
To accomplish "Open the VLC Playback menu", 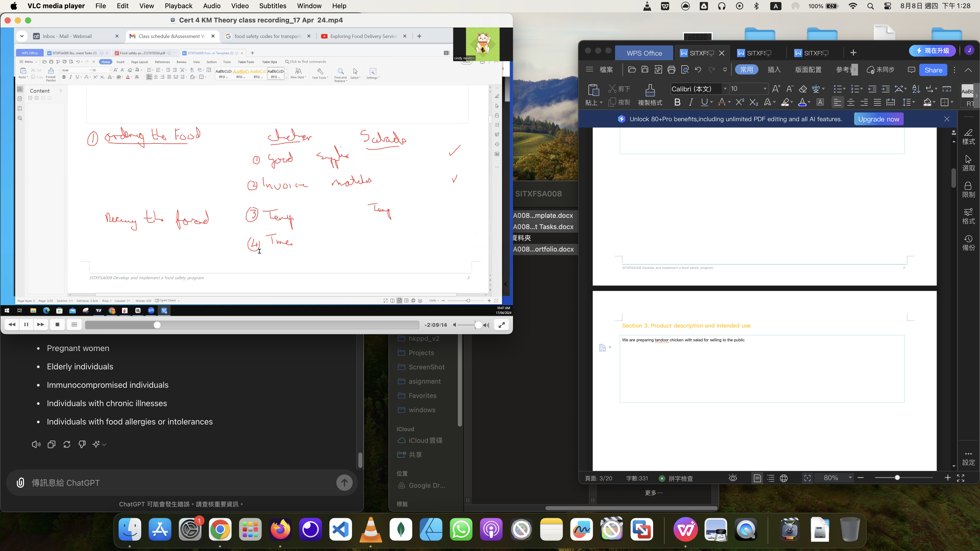I will [178, 6].
